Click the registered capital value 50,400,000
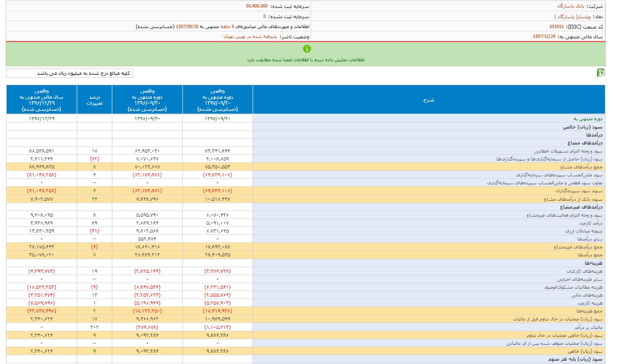626x364 pixels. pos(257,6)
